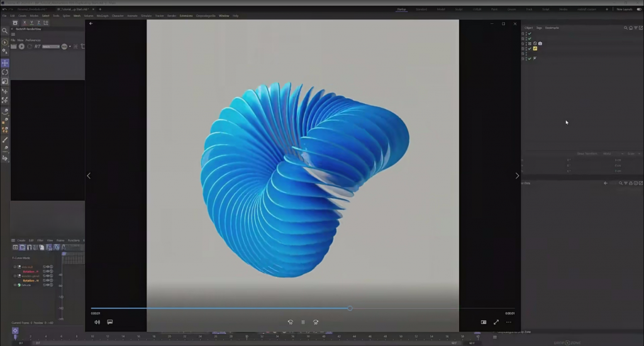Viewport: 644px width, 346px height.
Task: Open the Simulate menu
Action: [146, 16]
